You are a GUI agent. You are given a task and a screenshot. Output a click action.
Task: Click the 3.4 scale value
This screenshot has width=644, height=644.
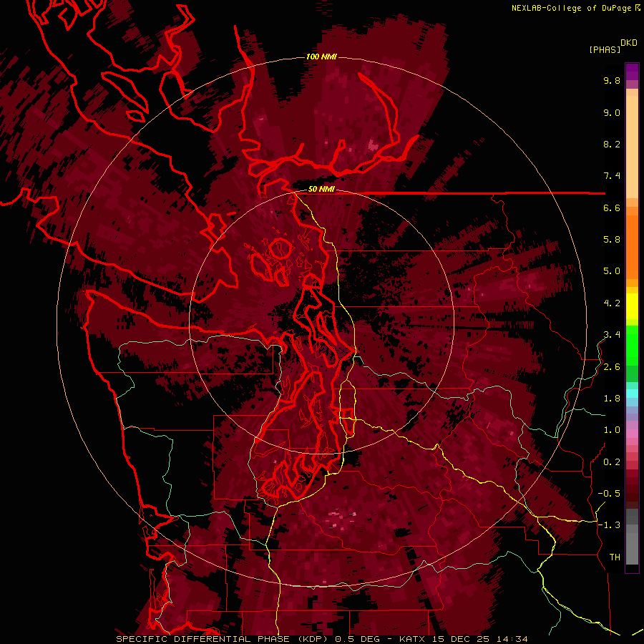[612, 335]
